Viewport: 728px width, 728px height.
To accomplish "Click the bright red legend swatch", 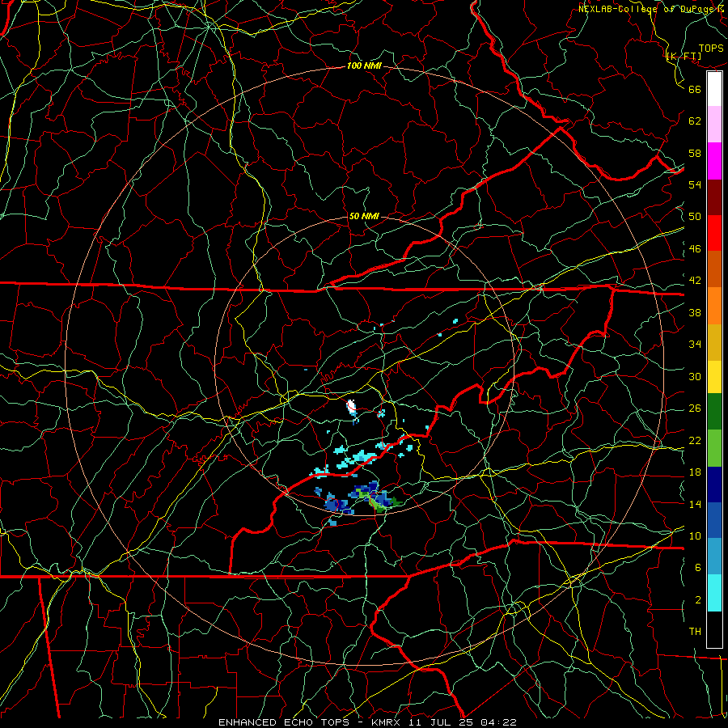I will click(x=714, y=233).
